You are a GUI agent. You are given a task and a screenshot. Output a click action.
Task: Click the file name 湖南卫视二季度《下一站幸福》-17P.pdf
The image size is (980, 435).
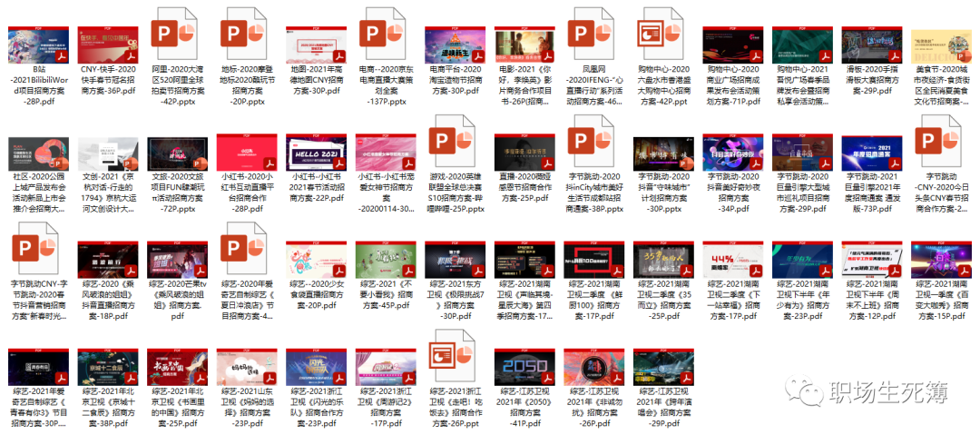point(732,300)
